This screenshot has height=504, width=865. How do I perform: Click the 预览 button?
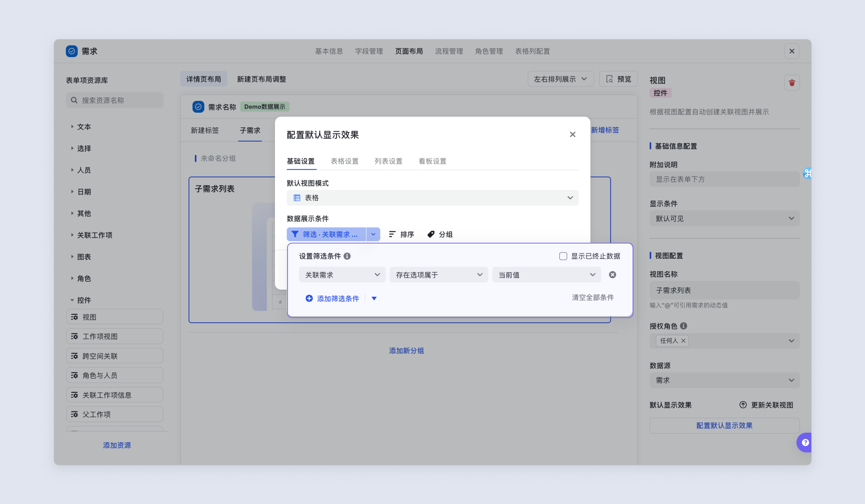coord(618,79)
